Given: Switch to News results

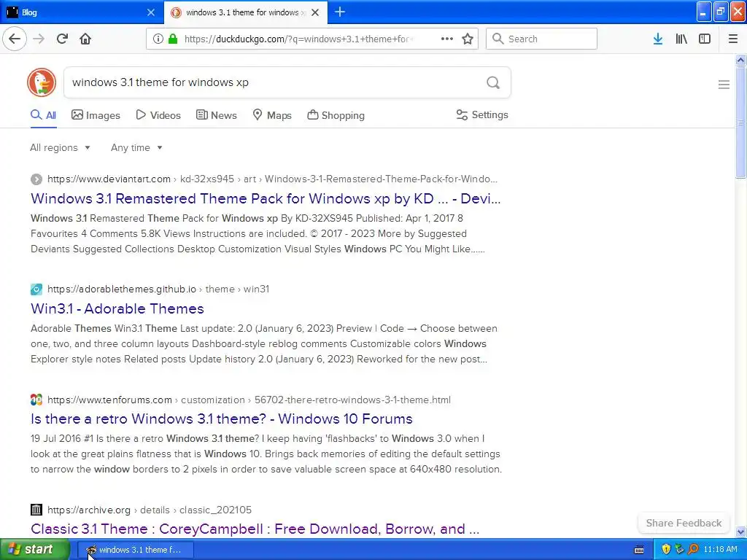Looking at the screenshot, I should [216, 115].
